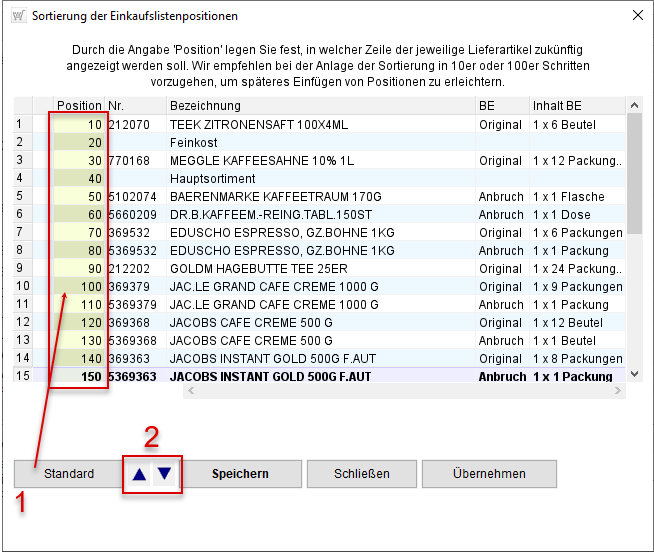Sort by the Position column header
Image resolution: width=654 pixels, height=552 pixels.
tap(78, 106)
